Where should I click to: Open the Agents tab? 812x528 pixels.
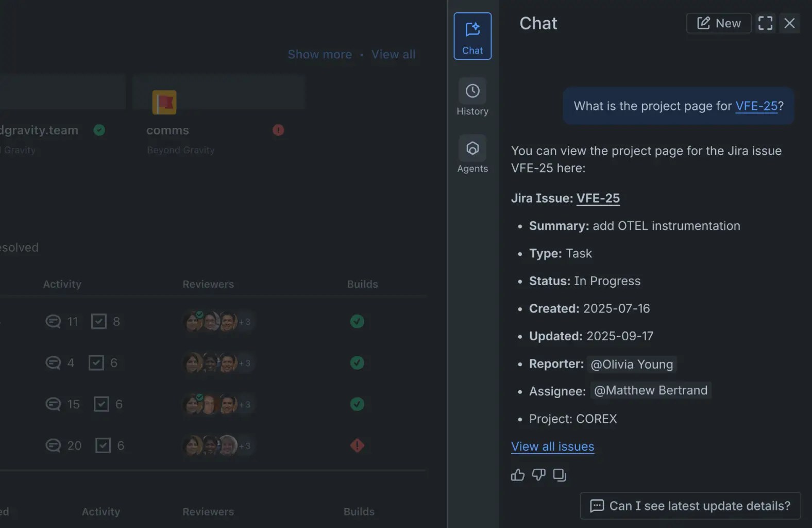click(472, 155)
